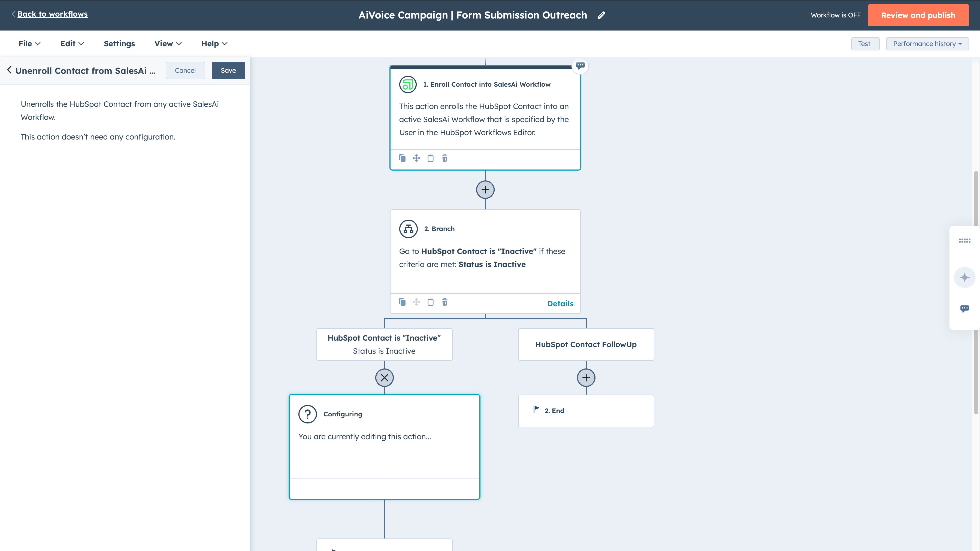The image size is (980, 551).
Task: Open the Help menu
Action: coord(214,44)
